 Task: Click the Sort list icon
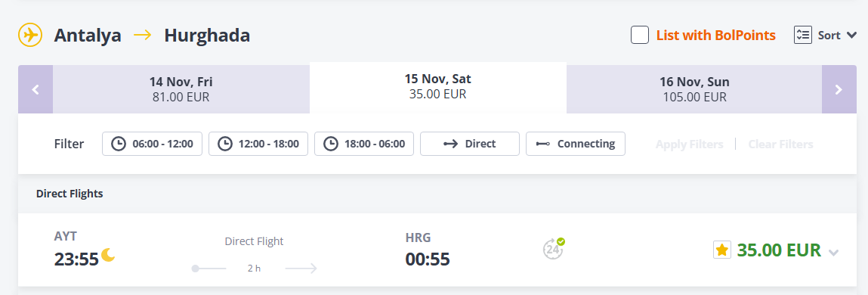[803, 36]
